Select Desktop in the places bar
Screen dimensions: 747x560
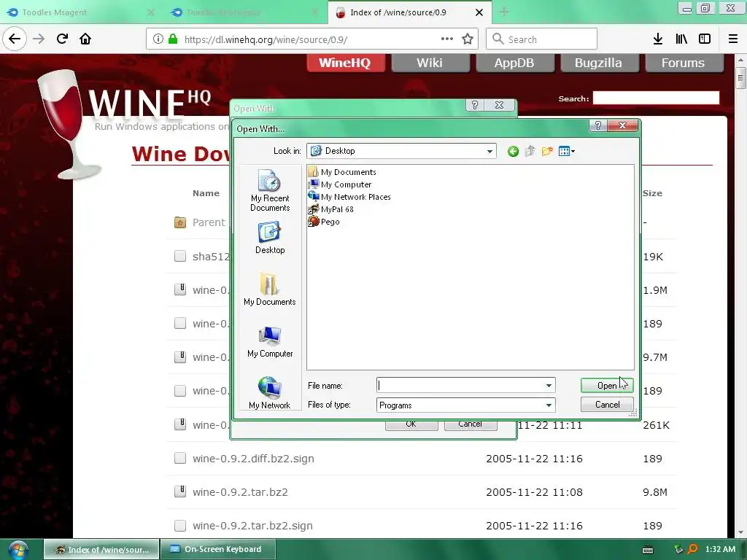tap(270, 238)
